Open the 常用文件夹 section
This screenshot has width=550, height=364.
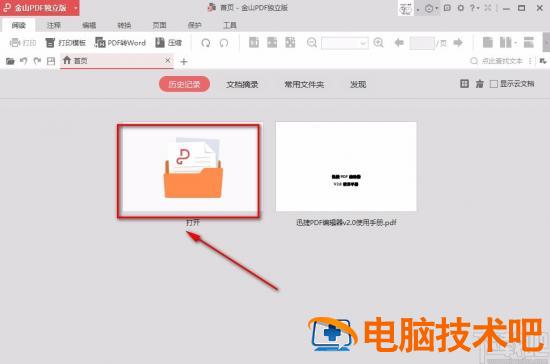point(304,84)
